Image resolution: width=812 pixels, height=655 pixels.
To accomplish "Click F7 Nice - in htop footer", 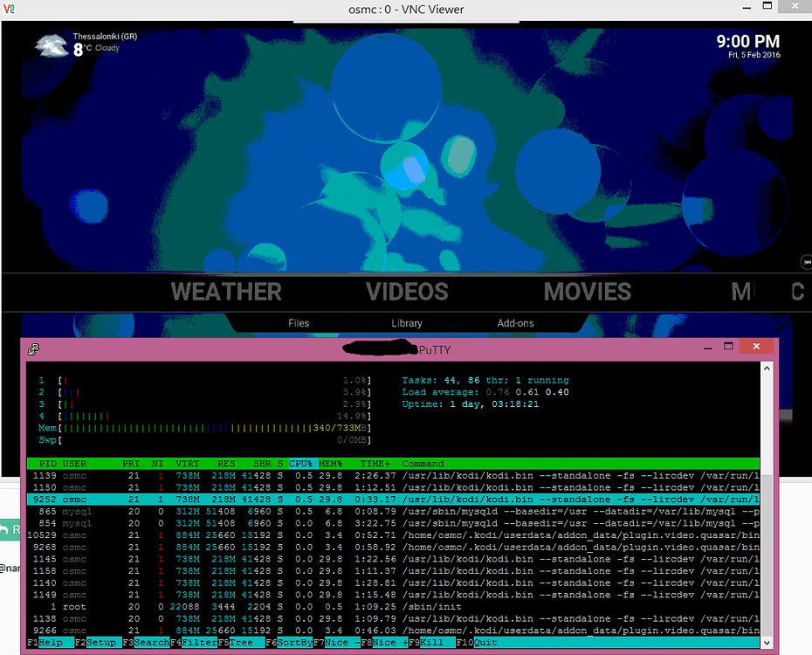I will (x=337, y=643).
